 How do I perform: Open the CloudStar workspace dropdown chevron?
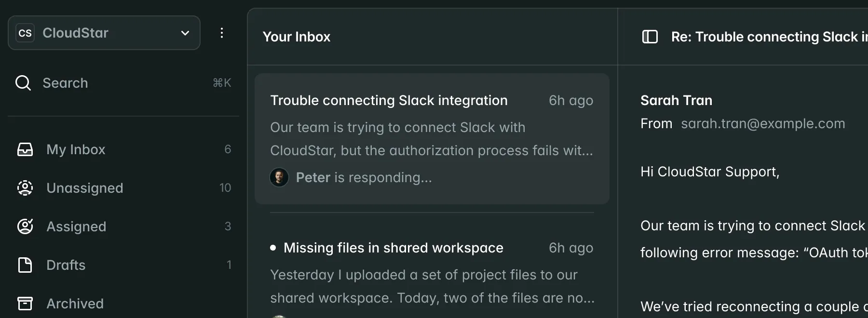[185, 33]
